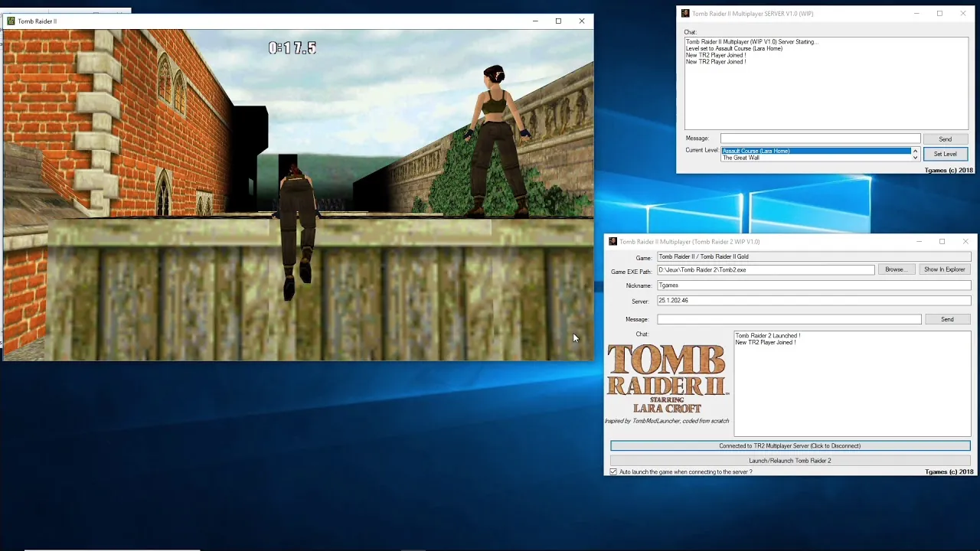Click Show In Explorer button
Viewport: 980px width, 551px height.
click(x=944, y=269)
